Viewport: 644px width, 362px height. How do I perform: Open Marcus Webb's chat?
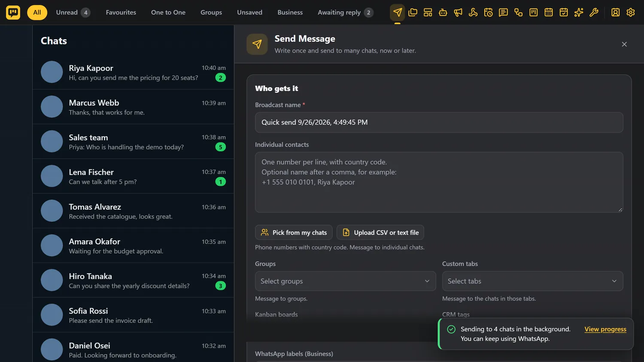[x=133, y=107]
